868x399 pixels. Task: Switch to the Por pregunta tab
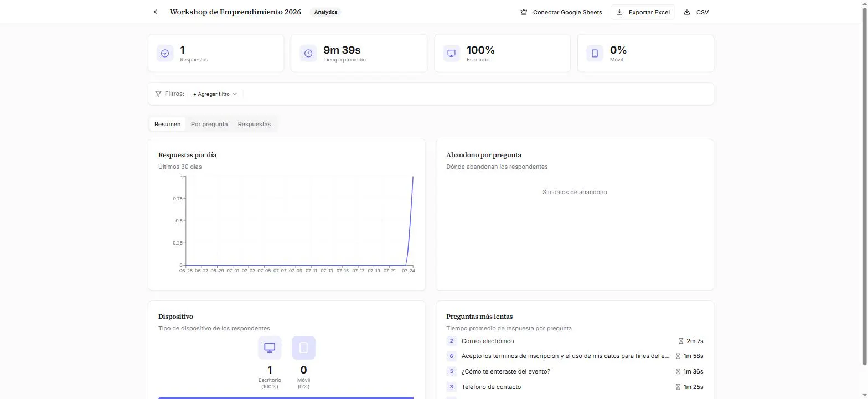209,124
